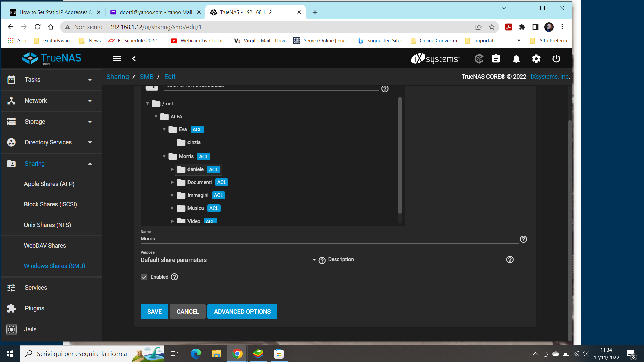Open Windows Shares (SMB) in sidebar

click(x=54, y=266)
